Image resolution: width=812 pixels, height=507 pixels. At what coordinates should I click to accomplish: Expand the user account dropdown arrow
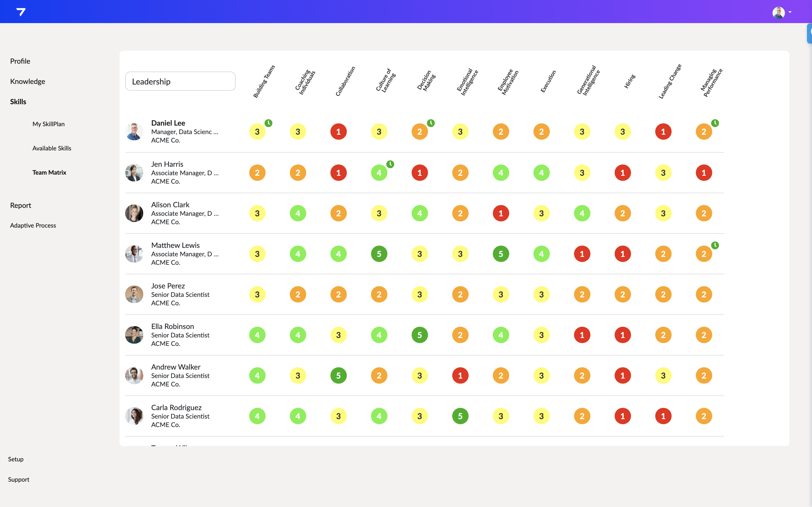pyautogui.click(x=790, y=12)
